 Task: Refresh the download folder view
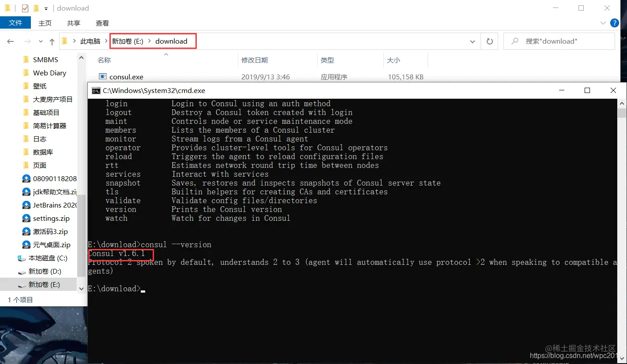[x=489, y=41]
